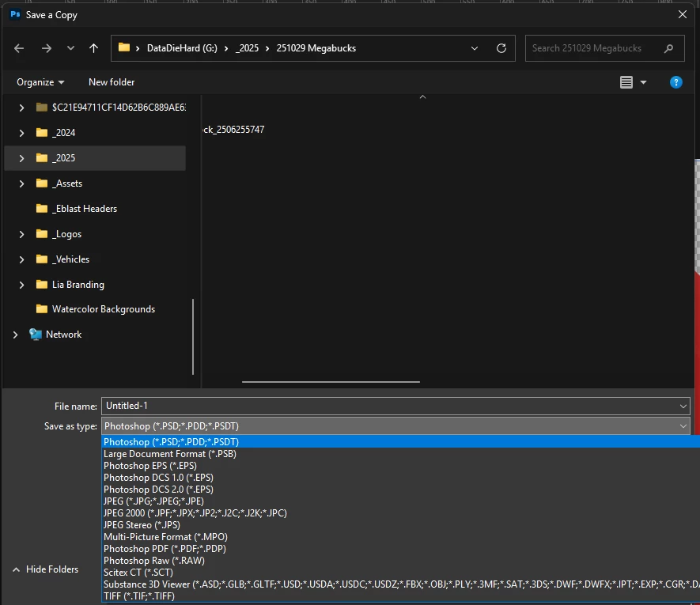This screenshot has height=605, width=700.
Task: Select Network in the navigation tree
Action: [55, 335]
